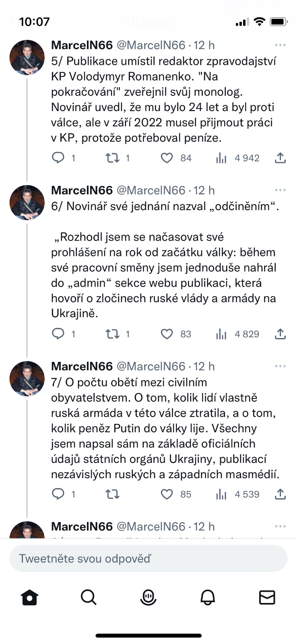Reply to tweet 7/ about civilian victims

58,494
